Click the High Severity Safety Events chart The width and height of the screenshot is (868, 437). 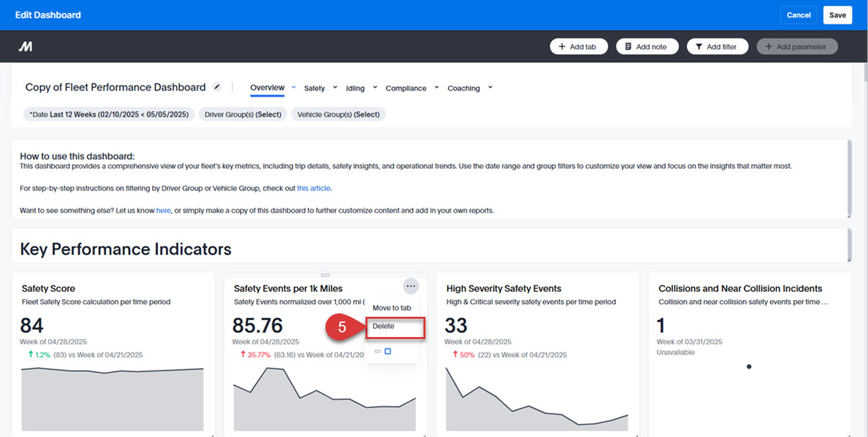point(537,399)
